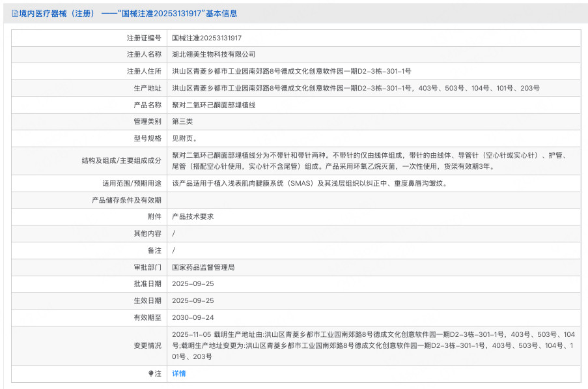Click expiry date 2030-09-24
588x389 pixels.
click(x=193, y=318)
